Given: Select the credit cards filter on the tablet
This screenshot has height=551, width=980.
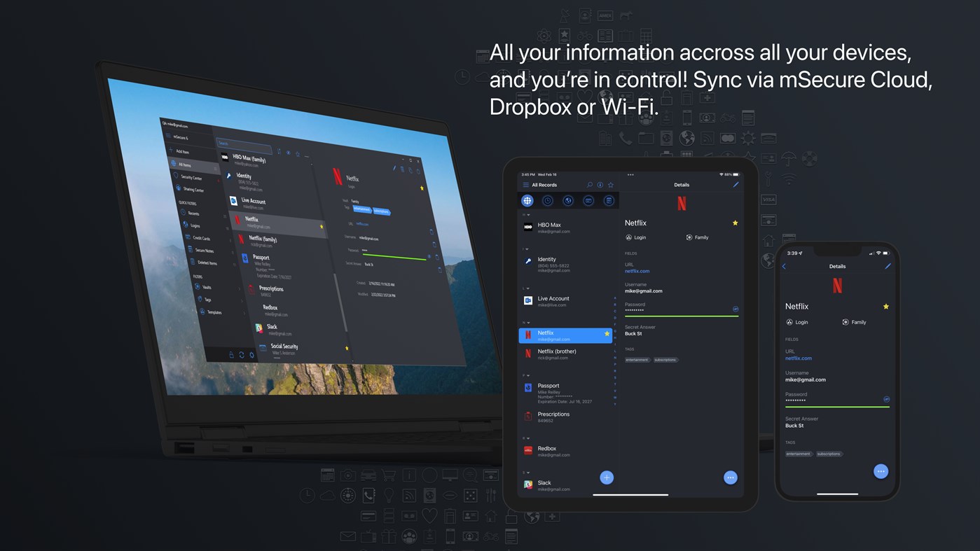Looking at the screenshot, I should [x=588, y=201].
